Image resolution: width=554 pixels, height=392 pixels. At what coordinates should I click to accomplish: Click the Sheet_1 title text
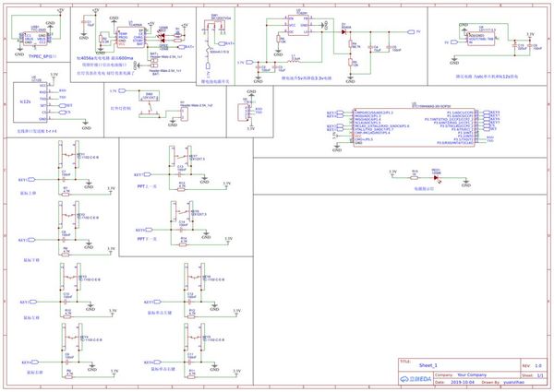click(428, 365)
